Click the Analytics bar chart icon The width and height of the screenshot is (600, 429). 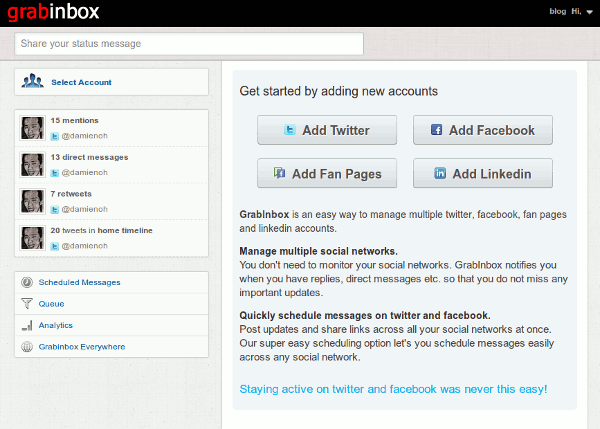tap(27, 325)
